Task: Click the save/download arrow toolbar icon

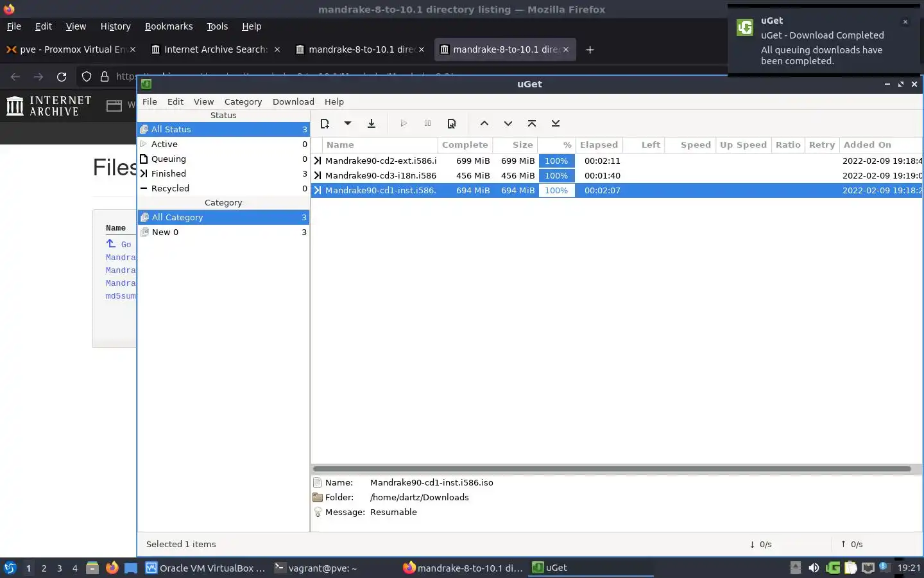Action: coord(372,123)
